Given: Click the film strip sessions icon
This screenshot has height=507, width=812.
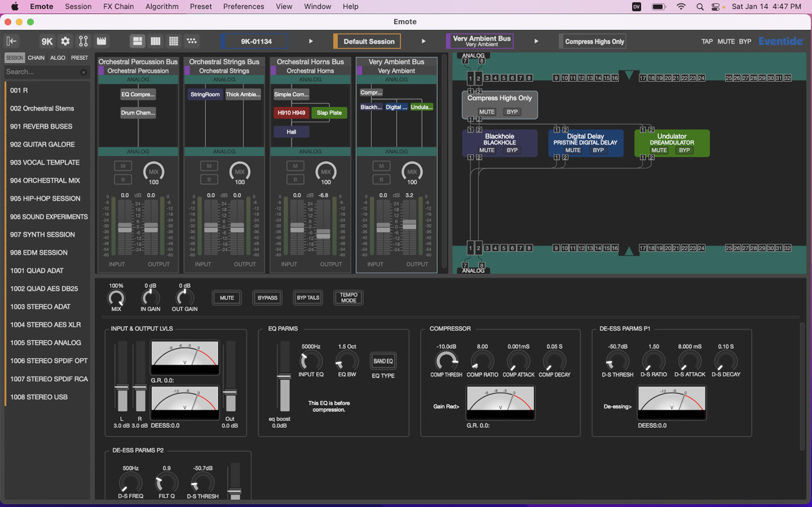Looking at the screenshot, I should coord(101,41).
